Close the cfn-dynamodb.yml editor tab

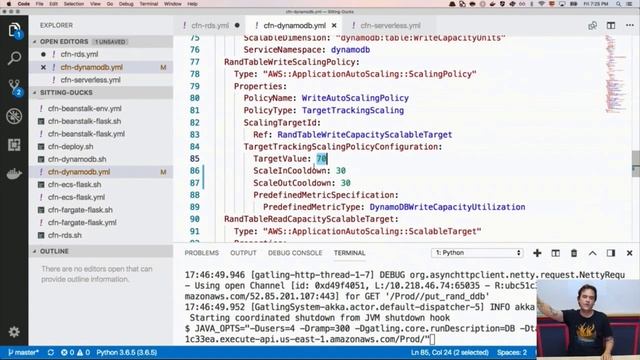334,25
